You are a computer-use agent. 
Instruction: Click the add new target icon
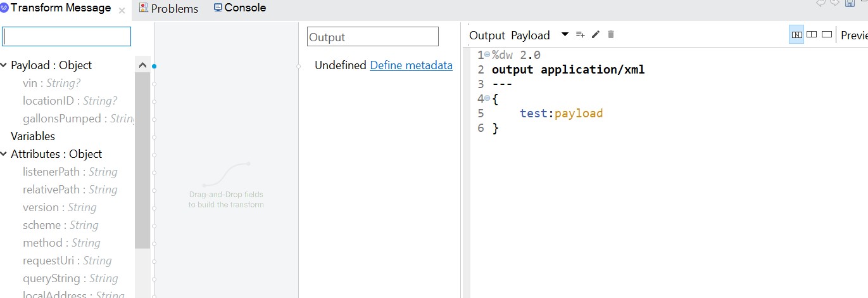[580, 35]
